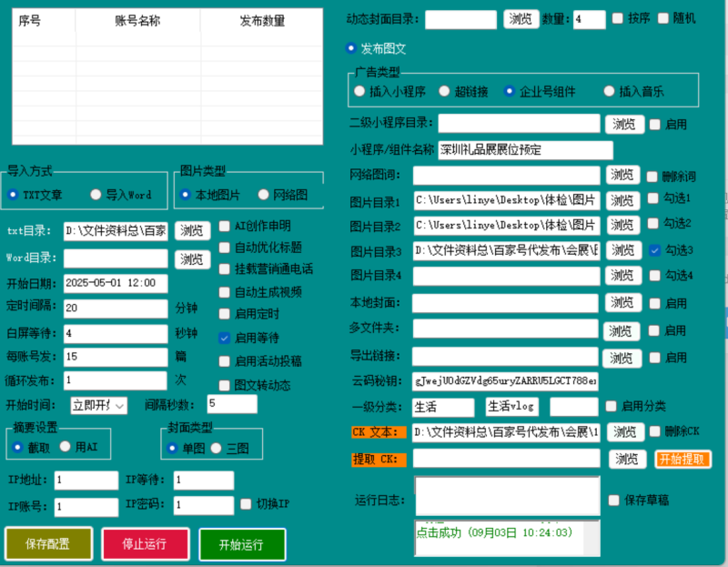Screen dimensions: 728x567
Task: Check the 随机 option
Action: 662,18
